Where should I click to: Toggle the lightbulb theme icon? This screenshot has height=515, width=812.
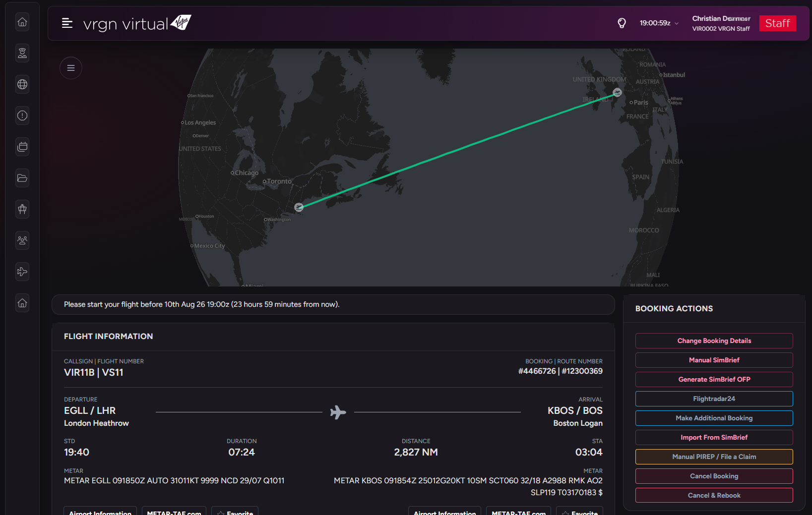click(622, 23)
